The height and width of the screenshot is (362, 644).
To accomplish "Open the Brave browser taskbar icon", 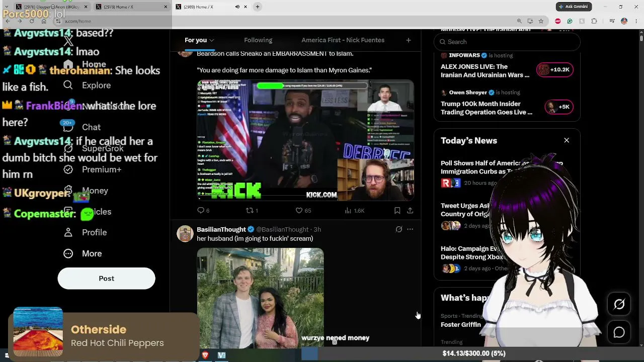I will coord(205,355).
